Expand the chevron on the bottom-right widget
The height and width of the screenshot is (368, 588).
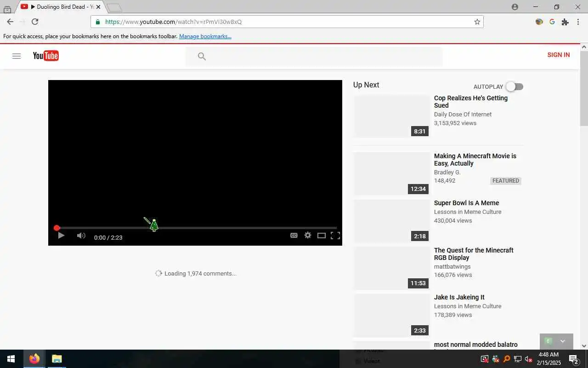tap(563, 341)
